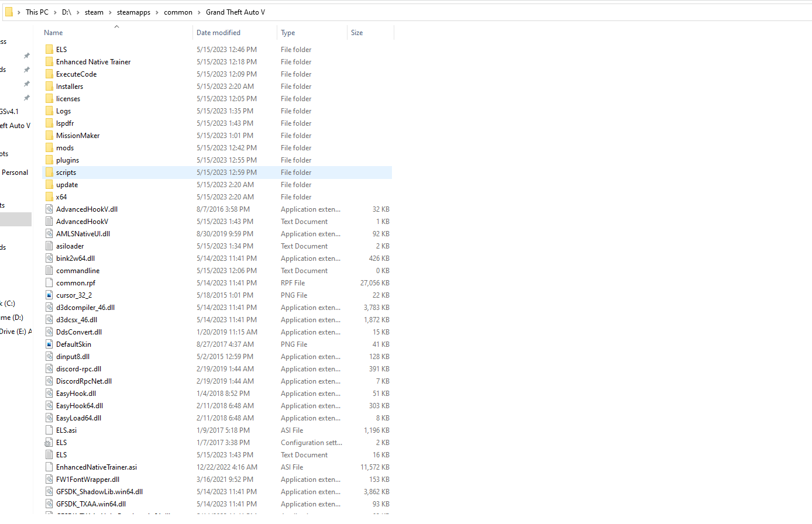Select the d3dcsx_46.dll file
812x524 pixels.
pyautogui.click(x=217, y=320)
